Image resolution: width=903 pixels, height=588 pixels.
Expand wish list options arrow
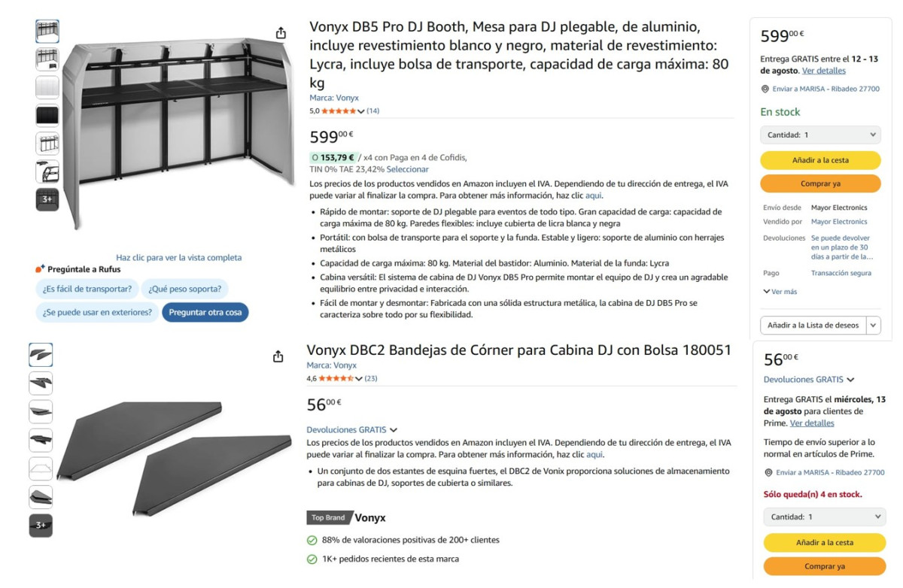click(874, 326)
